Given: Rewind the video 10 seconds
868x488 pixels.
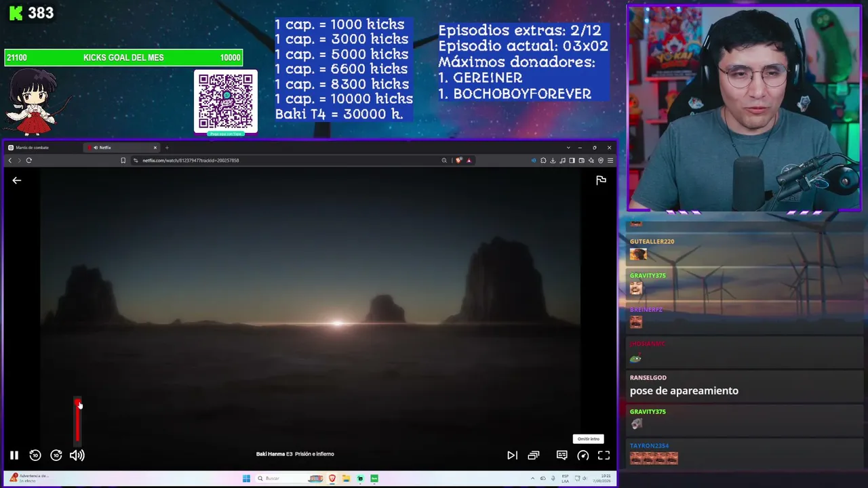Looking at the screenshot, I should (x=35, y=455).
